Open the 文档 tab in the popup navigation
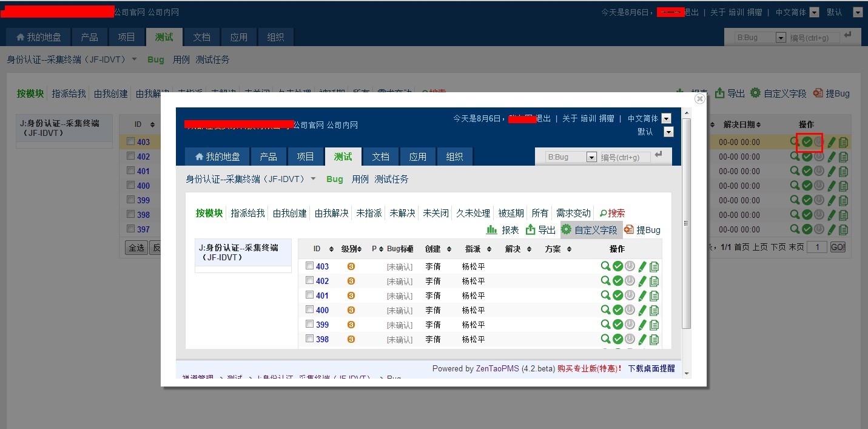This screenshot has height=429, width=868. coord(380,157)
